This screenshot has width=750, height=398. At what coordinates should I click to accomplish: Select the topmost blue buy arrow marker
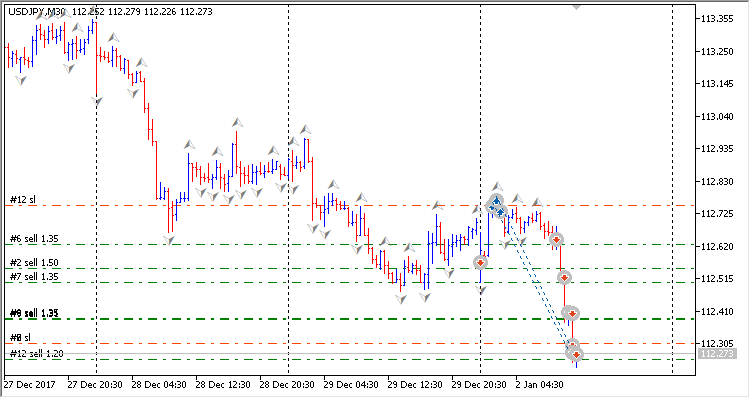point(496,200)
